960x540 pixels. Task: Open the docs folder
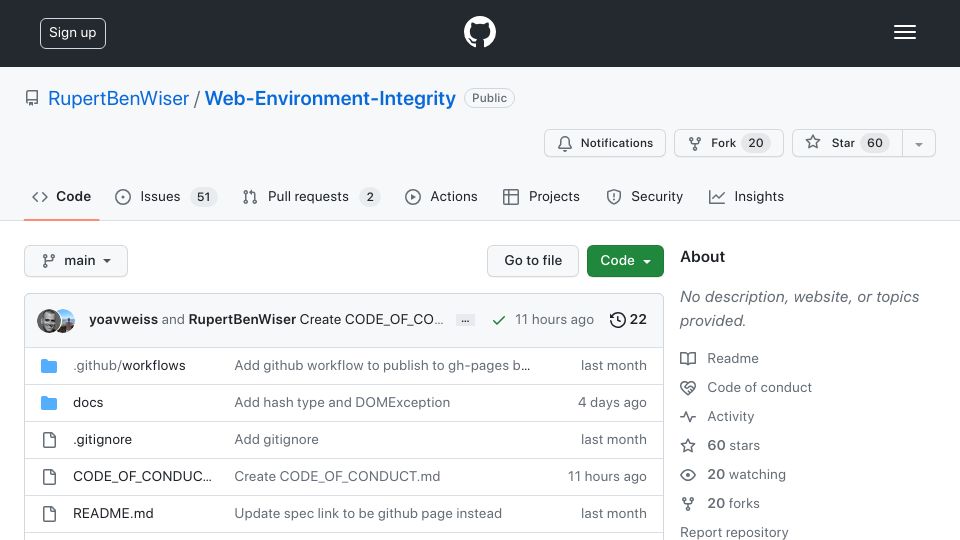88,403
